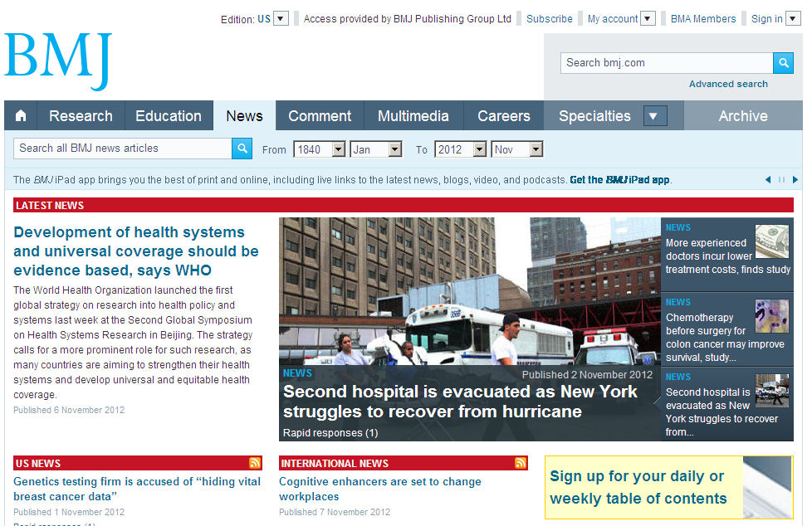Open the BMJ logo homepage

point(58,62)
